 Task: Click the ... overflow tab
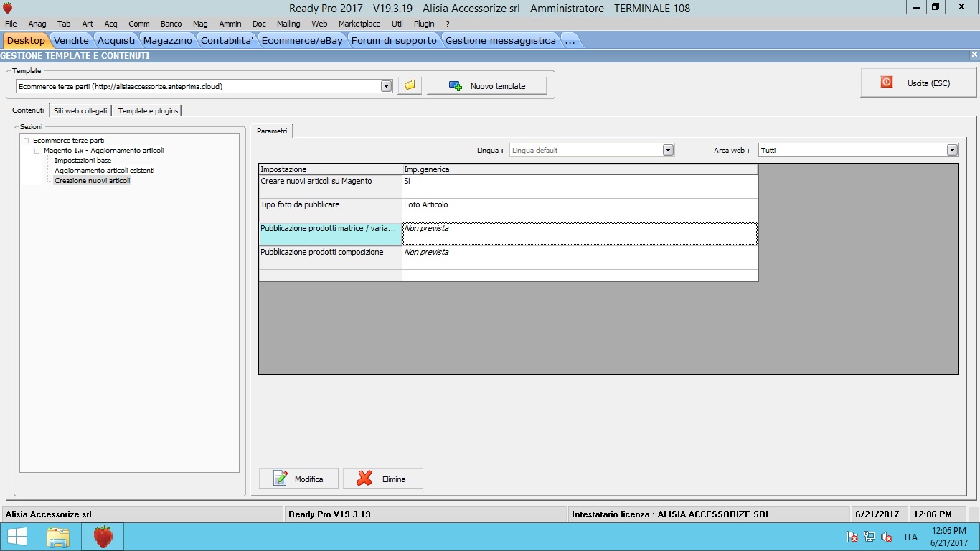pos(570,40)
